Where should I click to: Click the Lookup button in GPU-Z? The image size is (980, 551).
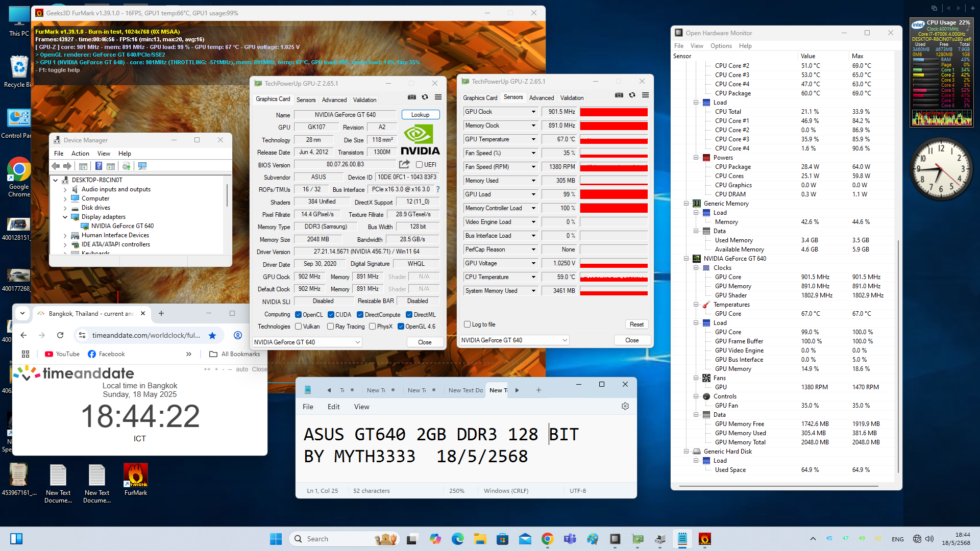click(x=421, y=115)
